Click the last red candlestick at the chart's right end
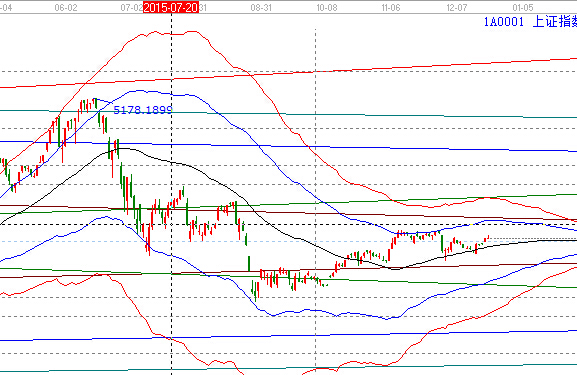 [x=488, y=237]
